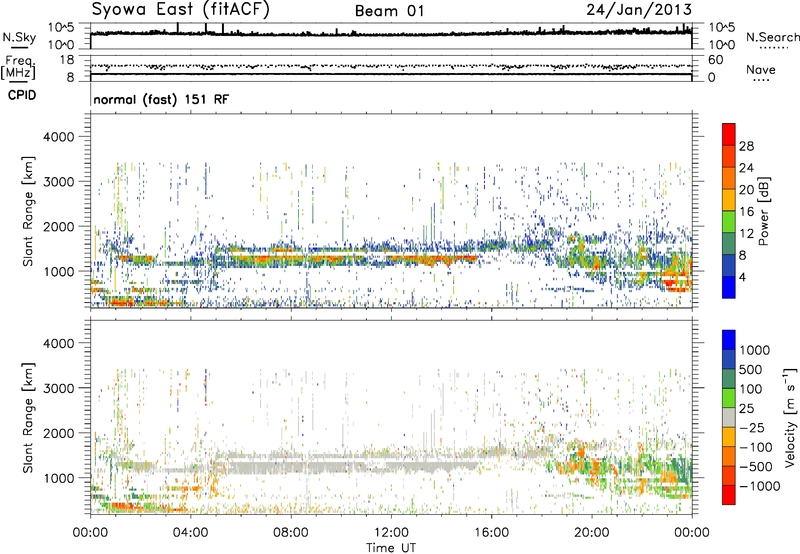Click the 12:00 time axis tick label
Screen dimensions: 800x554
pyautogui.click(x=391, y=533)
